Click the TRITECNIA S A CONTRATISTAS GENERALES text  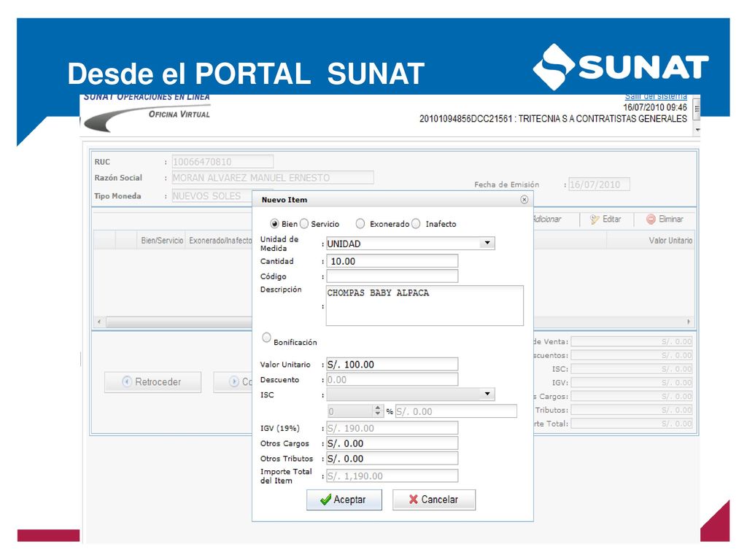603,119
